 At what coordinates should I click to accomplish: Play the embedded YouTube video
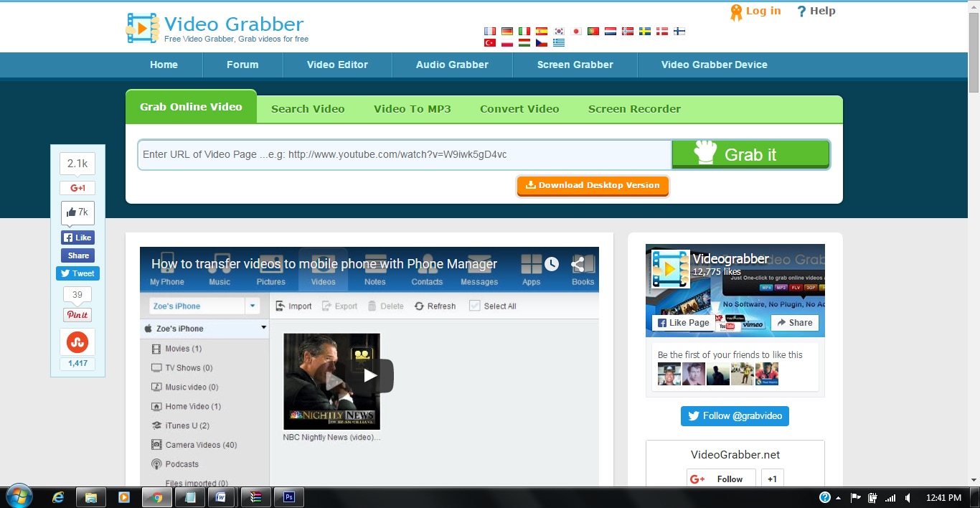[x=369, y=375]
